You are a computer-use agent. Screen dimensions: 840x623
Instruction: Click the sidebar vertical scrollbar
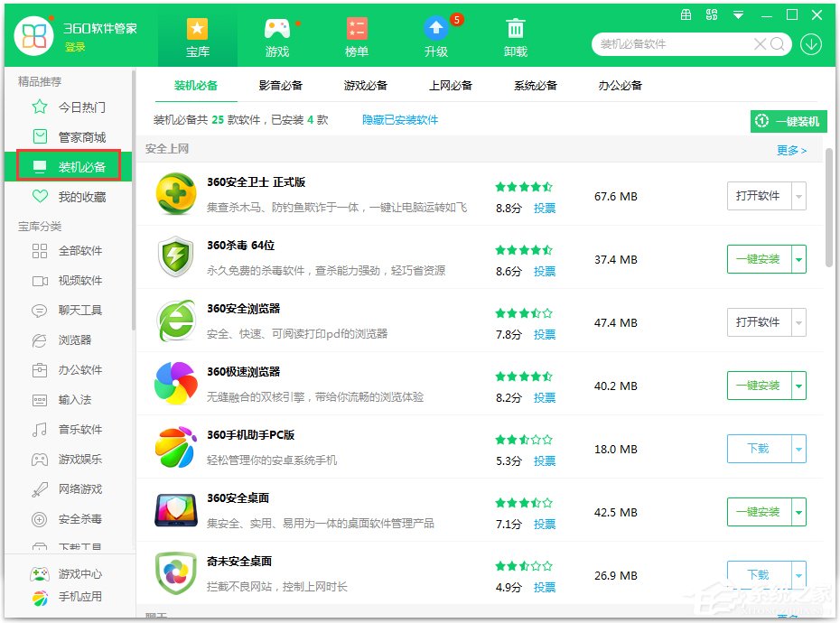[133, 200]
